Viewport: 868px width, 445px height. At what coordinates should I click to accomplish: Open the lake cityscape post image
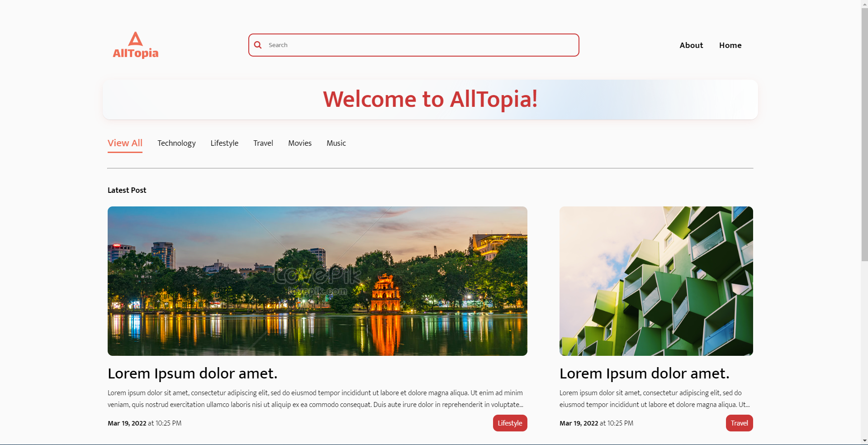point(318,281)
